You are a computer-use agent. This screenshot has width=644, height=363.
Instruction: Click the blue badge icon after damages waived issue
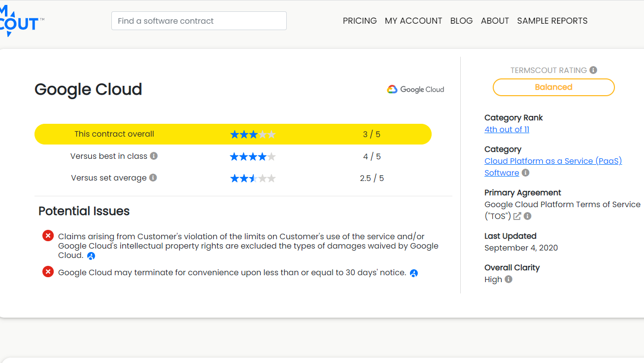point(91,256)
